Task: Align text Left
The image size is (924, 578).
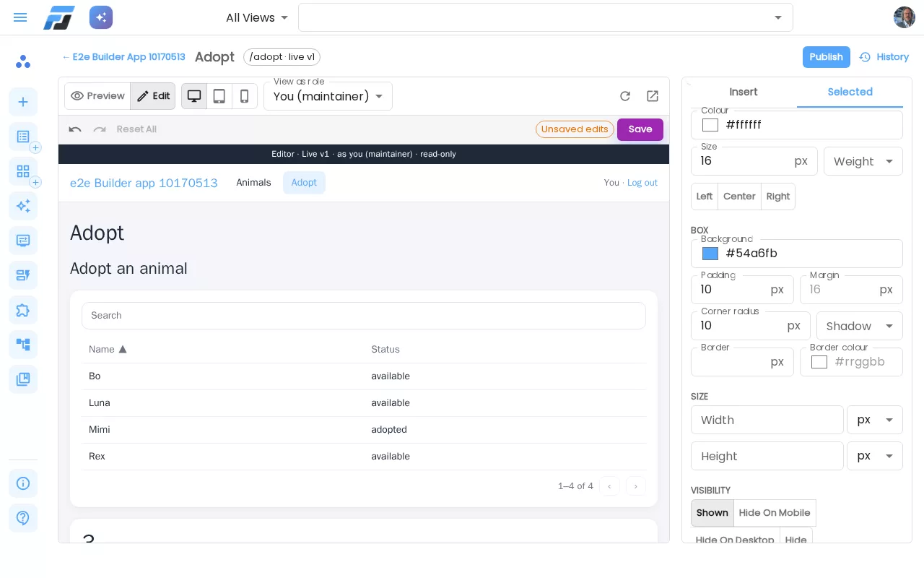Action: tap(705, 197)
